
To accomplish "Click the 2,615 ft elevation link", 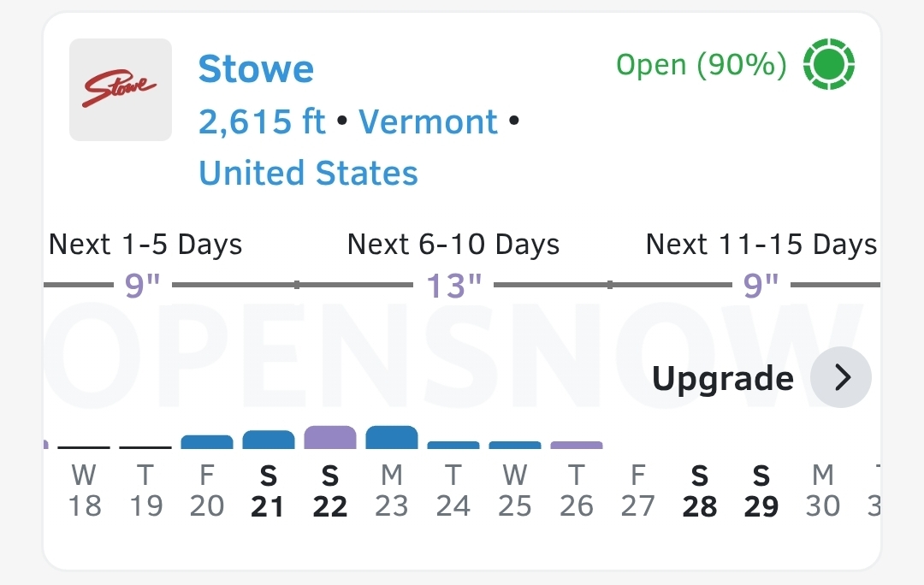I will click(262, 122).
